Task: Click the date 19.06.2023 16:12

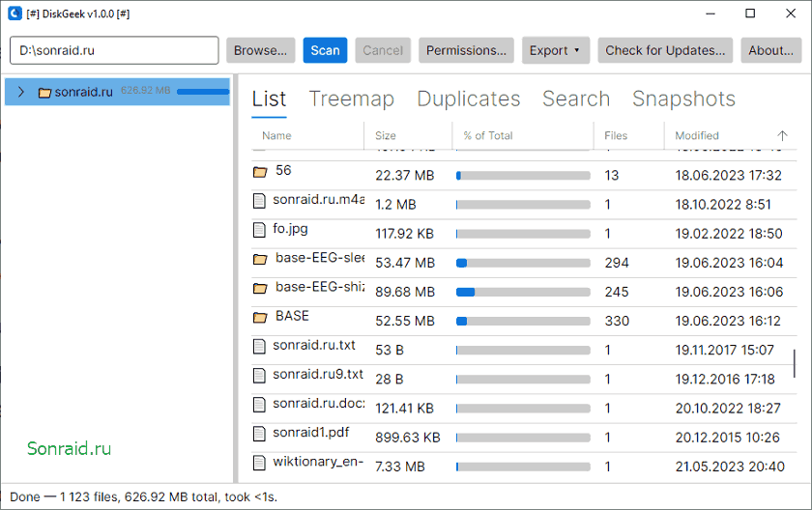Action: (728, 321)
